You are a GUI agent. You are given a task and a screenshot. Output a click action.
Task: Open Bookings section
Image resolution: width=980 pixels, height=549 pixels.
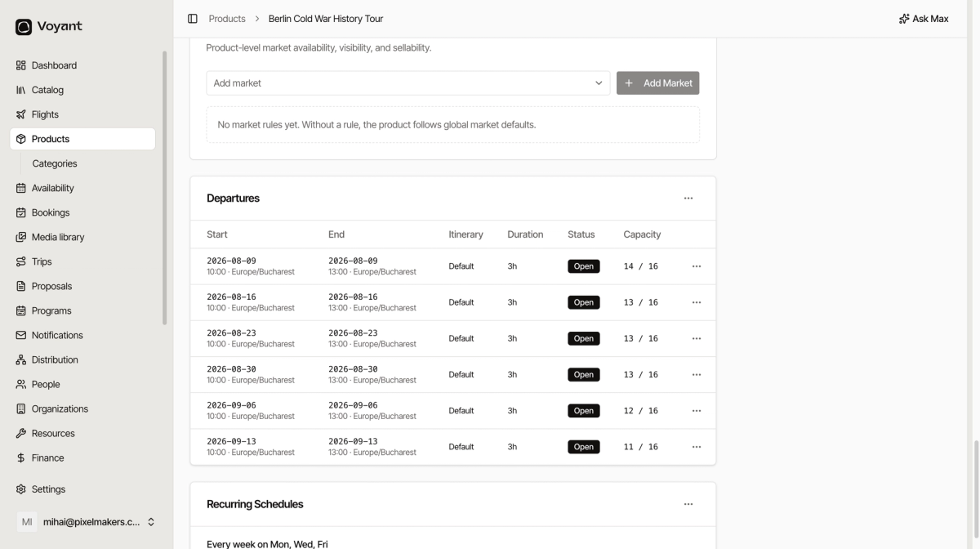click(x=82, y=212)
